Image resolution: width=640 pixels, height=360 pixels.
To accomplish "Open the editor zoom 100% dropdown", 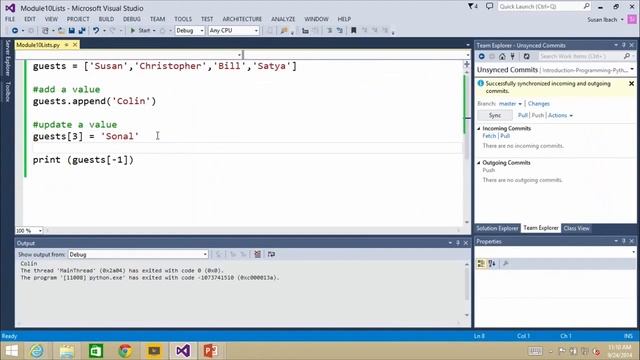I will 29,231.
